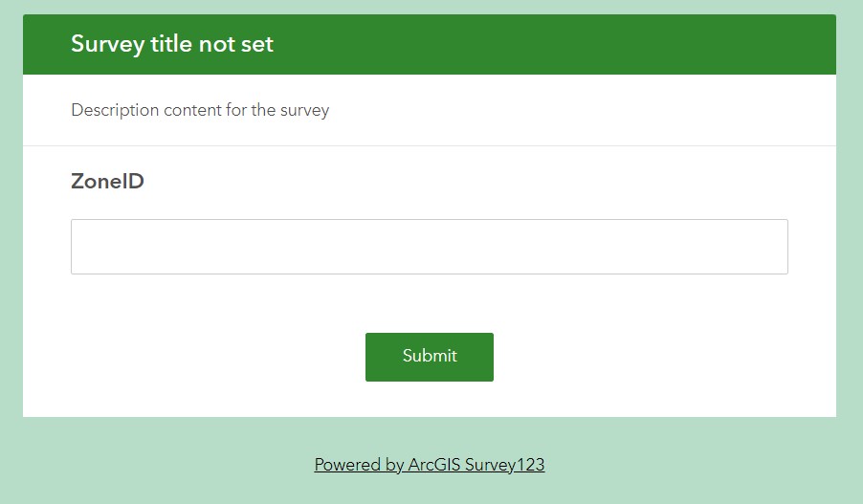This screenshot has height=504, width=863.
Task: Click the ZoneID text input field
Action: [x=429, y=247]
